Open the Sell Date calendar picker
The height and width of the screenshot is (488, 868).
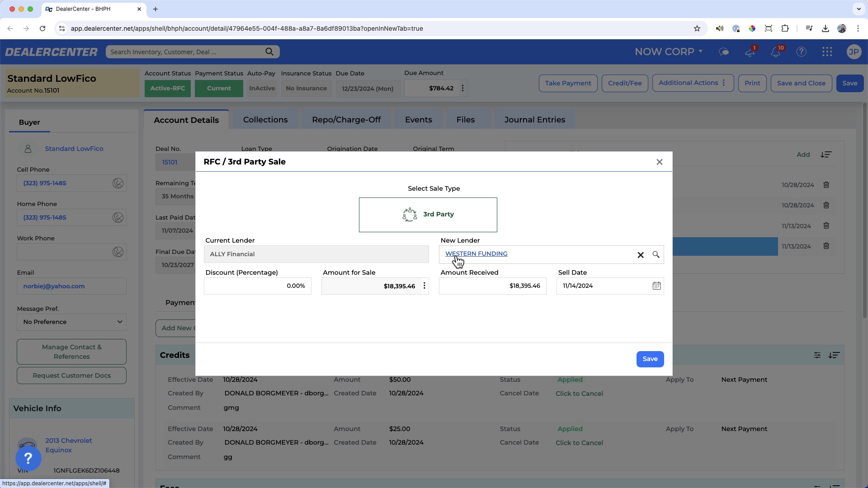click(656, 286)
